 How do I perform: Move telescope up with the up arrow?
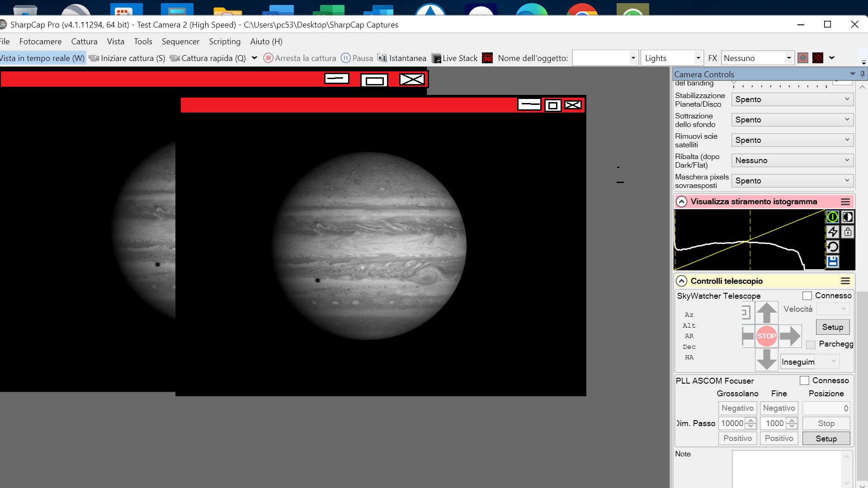click(x=767, y=313)
